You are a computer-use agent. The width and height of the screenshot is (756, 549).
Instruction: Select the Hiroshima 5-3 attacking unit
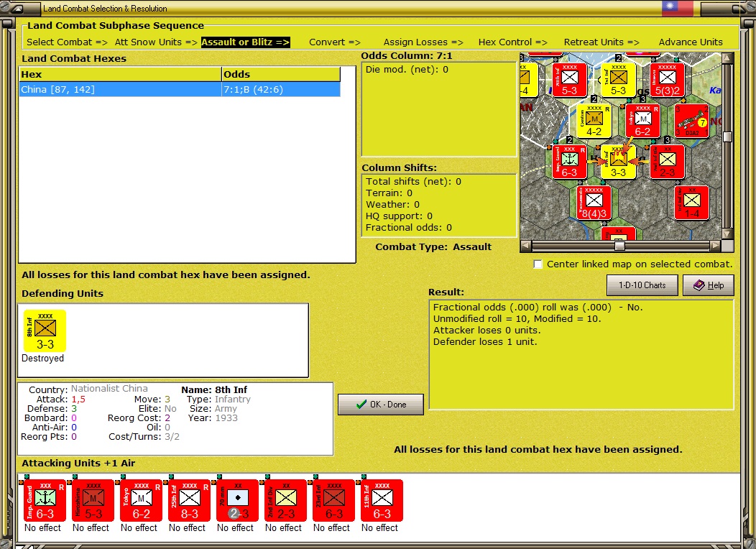[93, 500]
